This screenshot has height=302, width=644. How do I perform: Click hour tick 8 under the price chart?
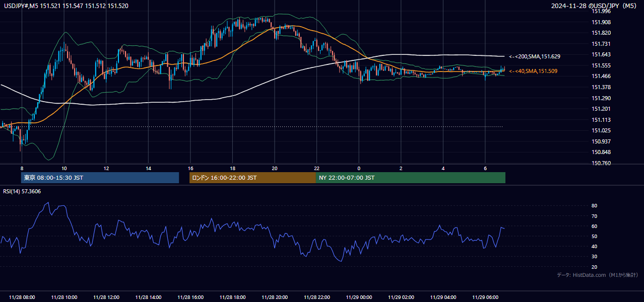pyautogui.click(x=22, y=168)
